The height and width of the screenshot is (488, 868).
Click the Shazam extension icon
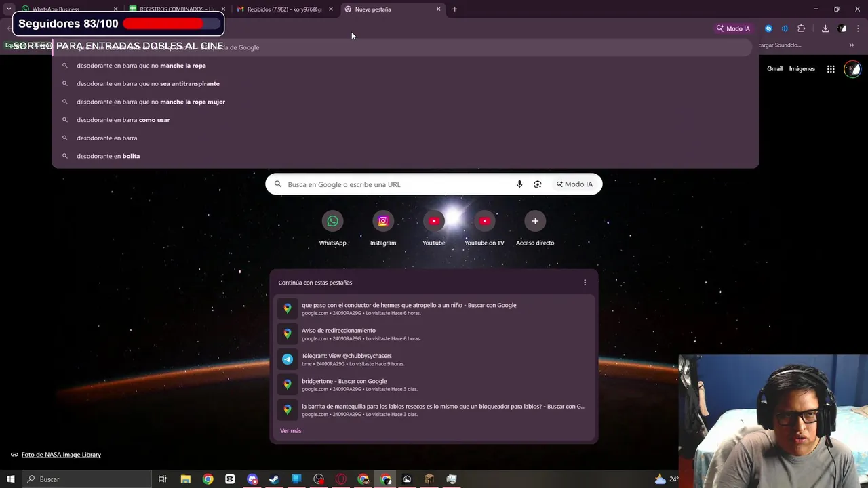point(768,28)
